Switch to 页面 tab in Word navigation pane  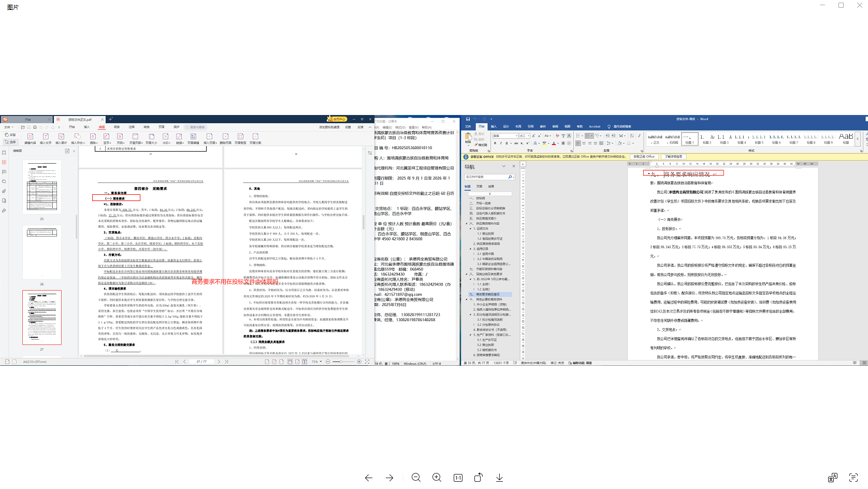(479, 186)
